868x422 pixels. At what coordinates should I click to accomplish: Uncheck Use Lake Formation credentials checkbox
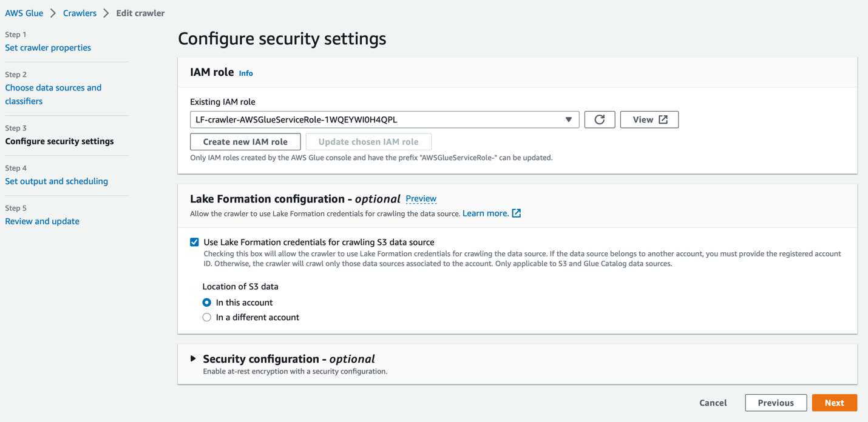[x=194, y=242]
